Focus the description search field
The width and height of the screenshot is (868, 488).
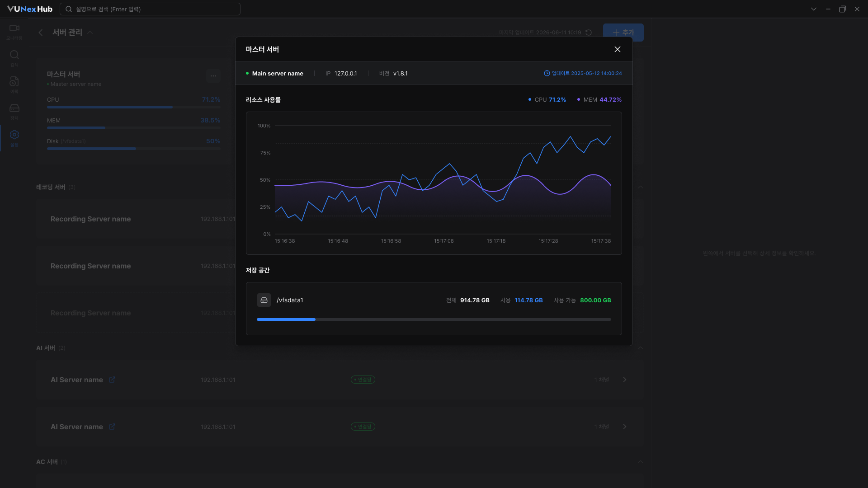pyautogui.click(x=150, y=9)
